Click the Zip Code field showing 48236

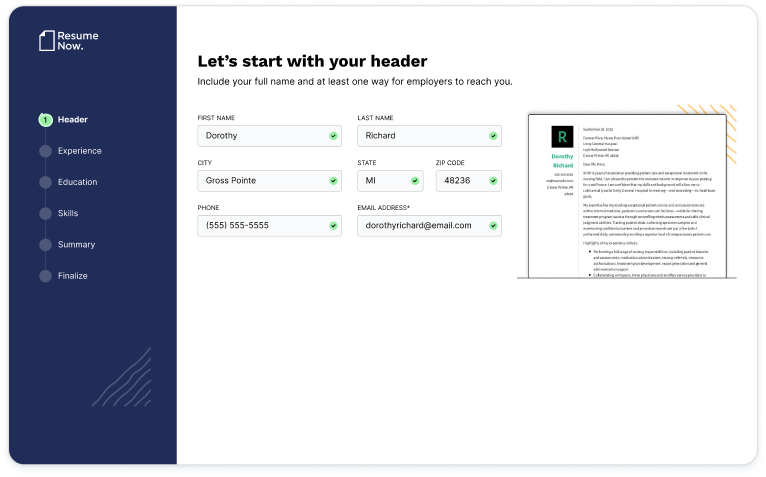[x=467, y=181]
